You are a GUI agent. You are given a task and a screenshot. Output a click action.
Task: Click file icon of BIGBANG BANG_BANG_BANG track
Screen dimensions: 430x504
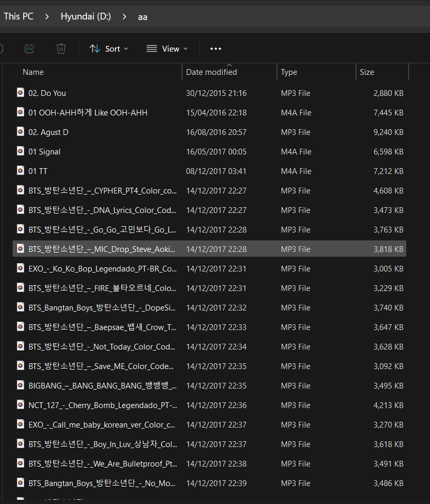point(21,385)
